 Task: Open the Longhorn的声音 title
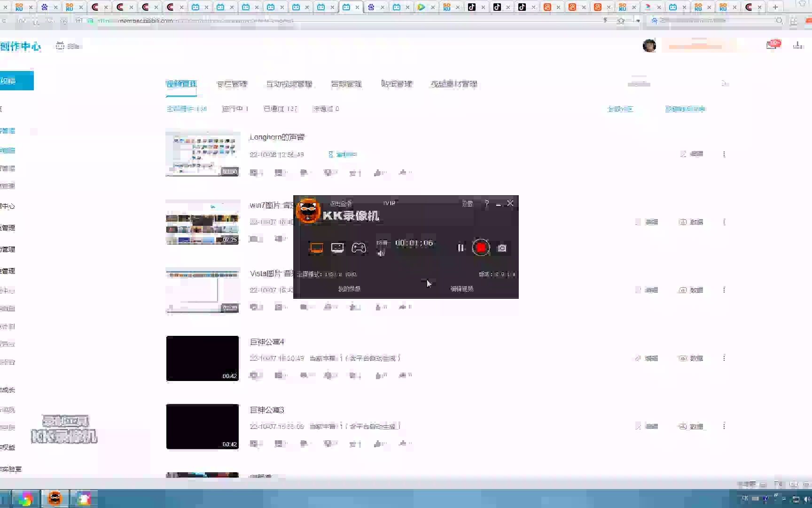click(277, 137)
